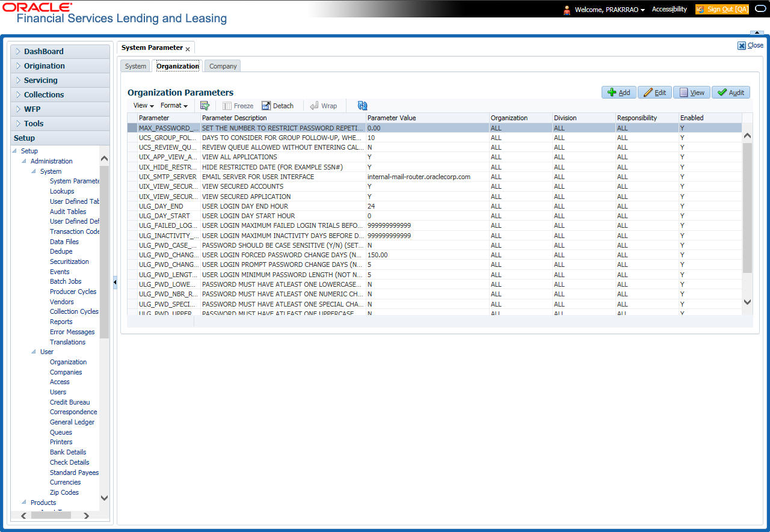Select the ULG_DAY_END parameter row
This screenshot has height=532, width=770.
[434, 206]
